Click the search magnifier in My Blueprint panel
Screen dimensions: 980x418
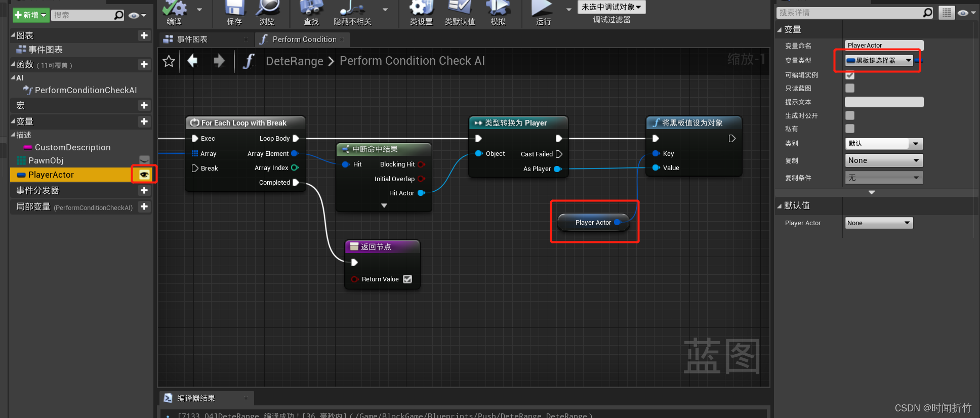click(x=118, y=15)
